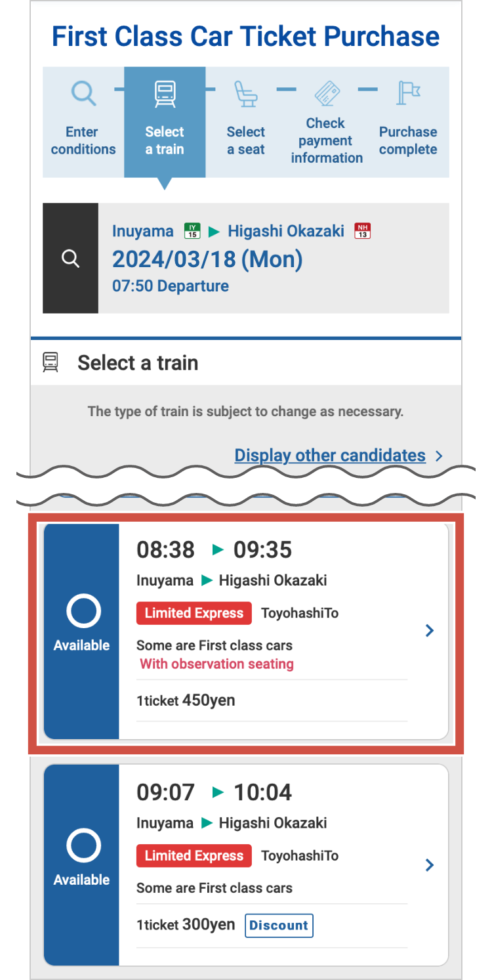Select the Available circle for 09:07 train

pos(83,845)
